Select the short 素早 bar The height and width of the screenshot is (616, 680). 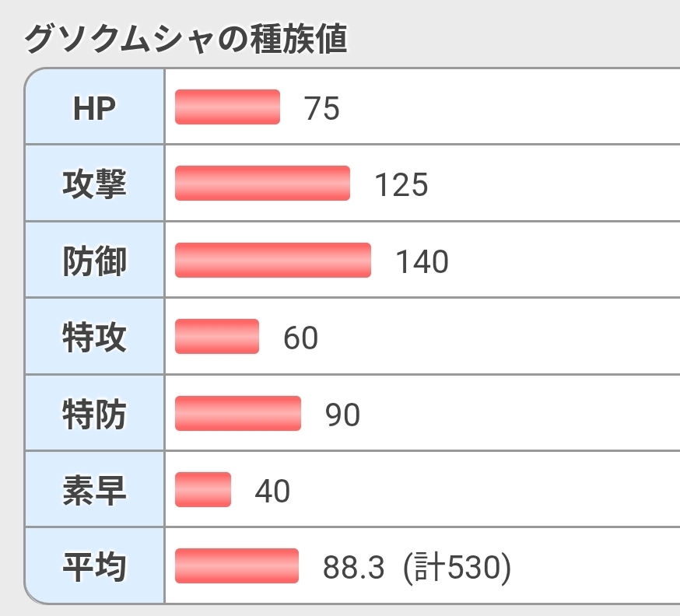click(203, 489)
